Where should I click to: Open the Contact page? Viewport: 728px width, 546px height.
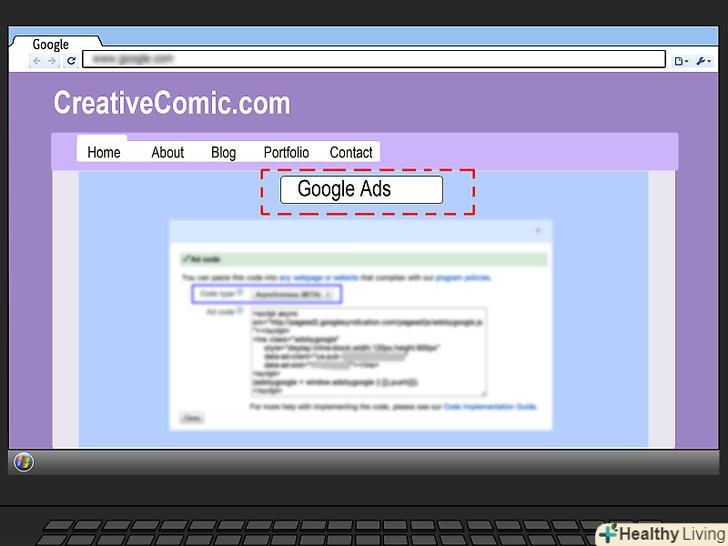(351, 152)
